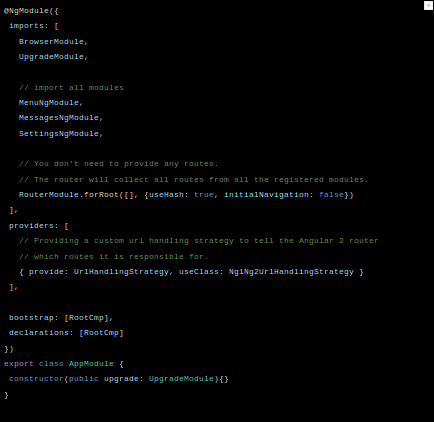This screenshot has height=422, width=434.
Task: Click the '// Providing a custom url handling strategy' comment
Action: (x=199, y=241)
